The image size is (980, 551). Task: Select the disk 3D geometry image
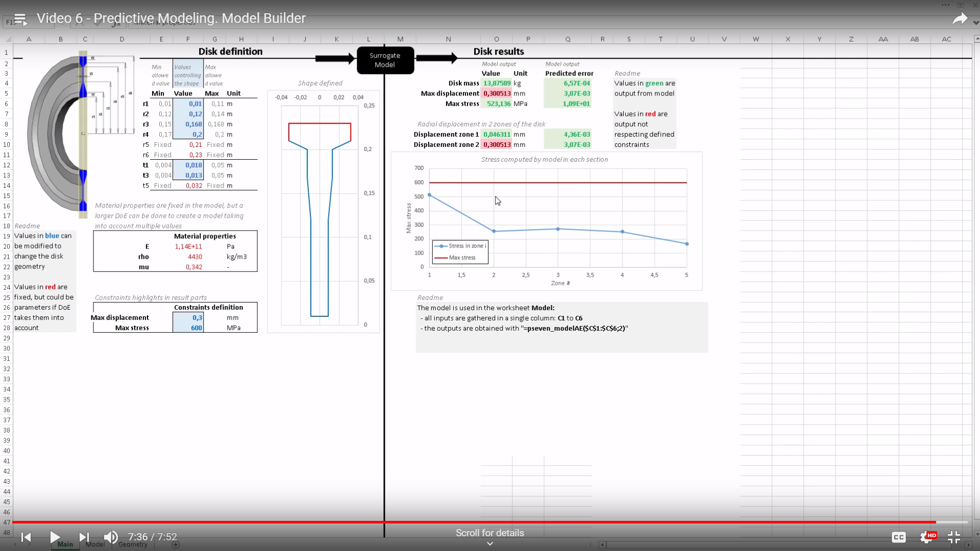pyautogui.click(x=81, y=134)
